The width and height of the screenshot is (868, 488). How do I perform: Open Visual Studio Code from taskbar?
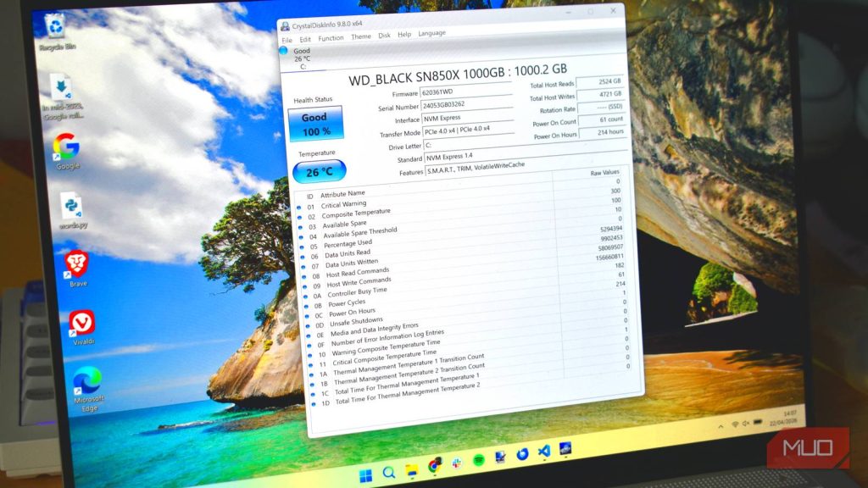[544, 451]
